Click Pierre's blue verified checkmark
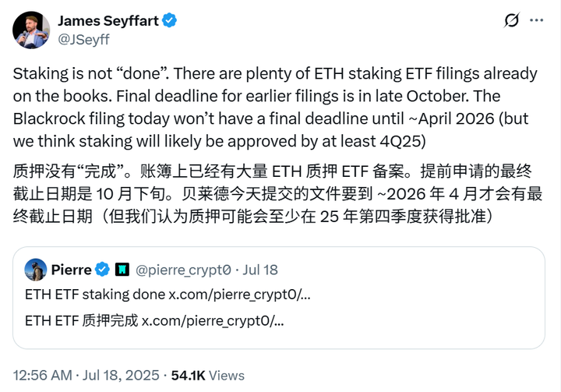 point(102,270)
